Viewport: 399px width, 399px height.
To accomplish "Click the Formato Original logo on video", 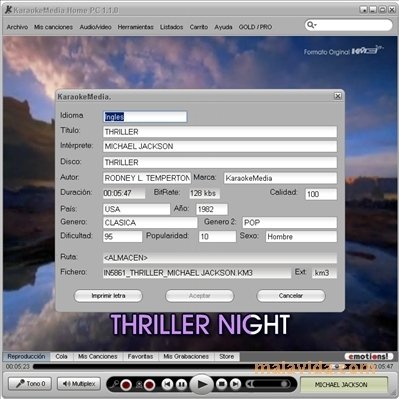I will tap(343, 51).
